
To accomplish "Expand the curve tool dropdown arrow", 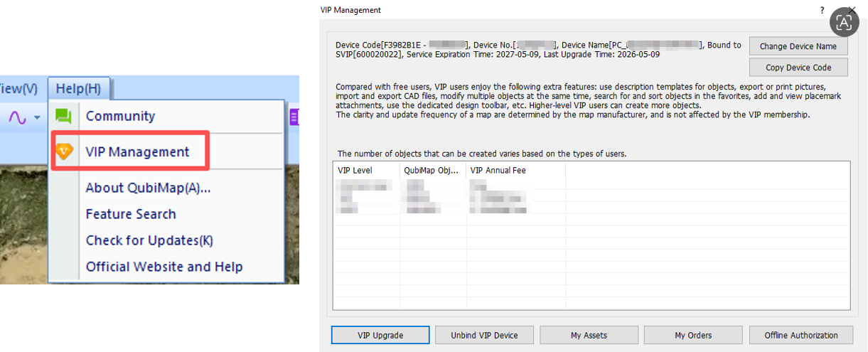I will point(37,117).
